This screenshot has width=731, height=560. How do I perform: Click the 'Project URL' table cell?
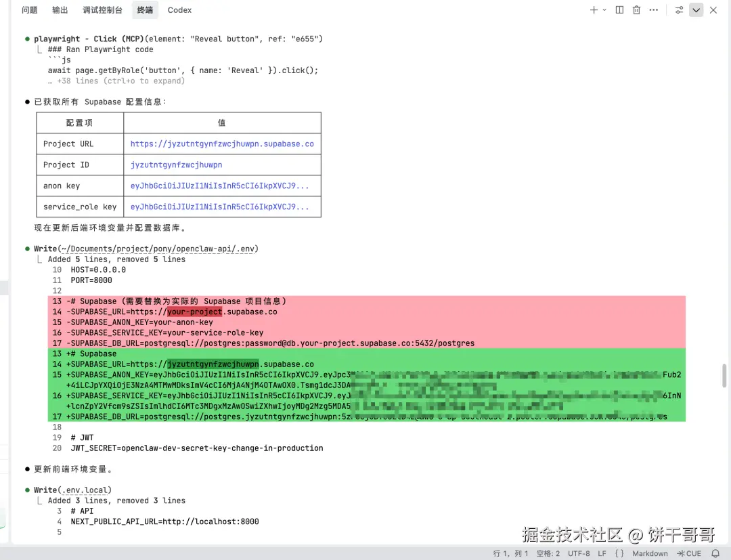pos(80,144)
